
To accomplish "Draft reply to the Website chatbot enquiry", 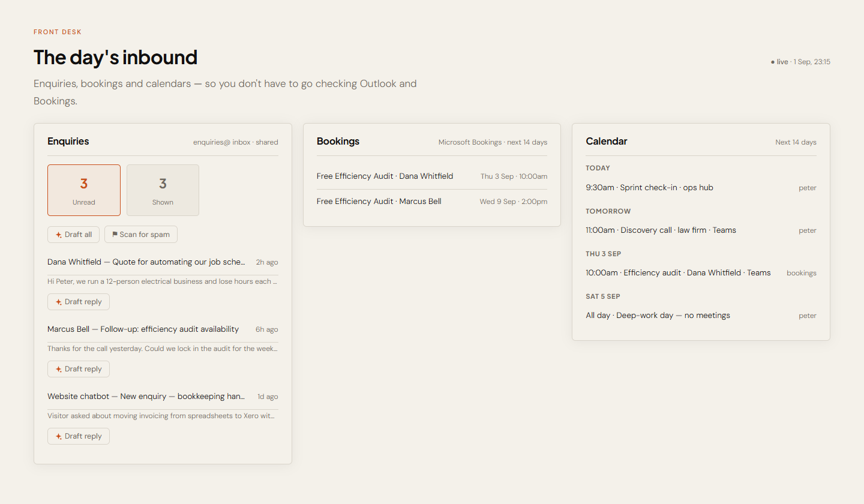I will (x=79, y=436).
